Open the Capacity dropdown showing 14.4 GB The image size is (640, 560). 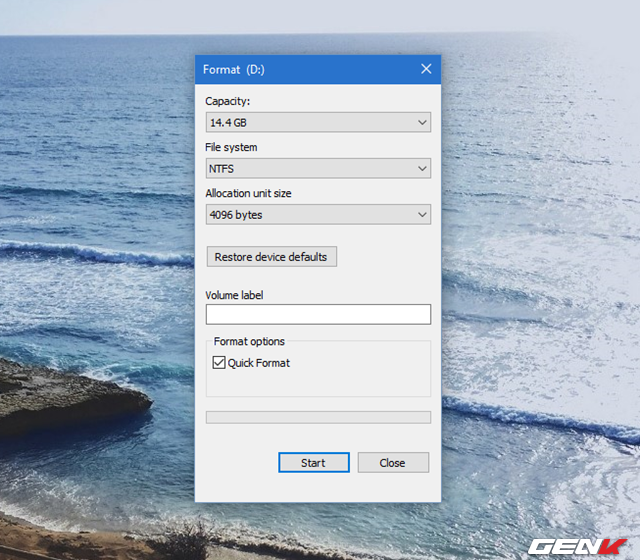tap(318, 122)
